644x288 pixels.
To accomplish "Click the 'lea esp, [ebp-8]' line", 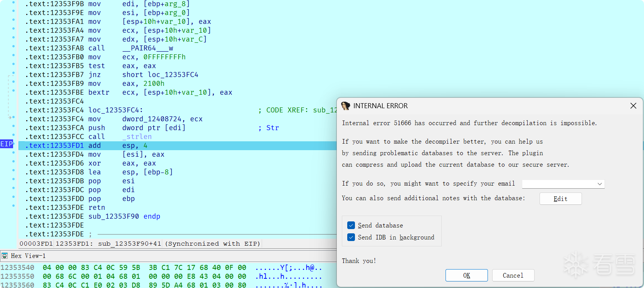I will coord(99,172).
